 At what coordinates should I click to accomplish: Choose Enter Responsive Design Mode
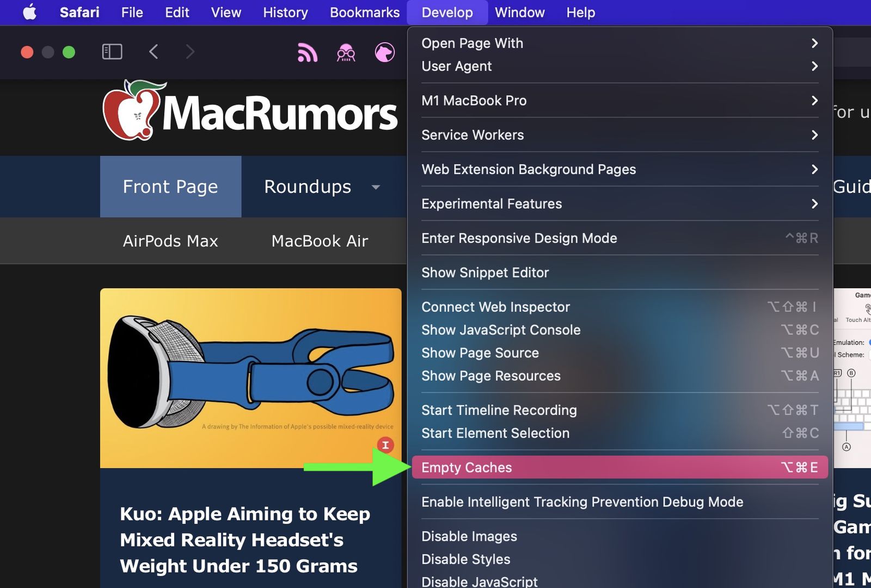point(620,238)
